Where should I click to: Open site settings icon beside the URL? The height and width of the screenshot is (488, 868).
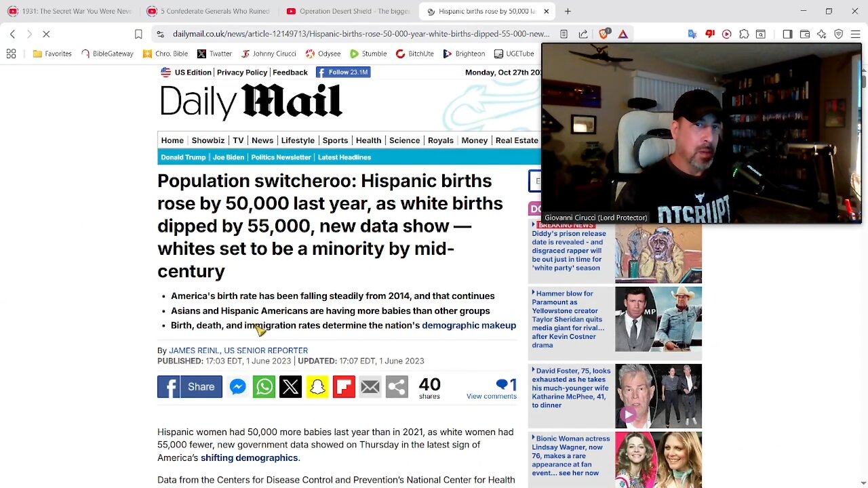(x=160, y=34)
